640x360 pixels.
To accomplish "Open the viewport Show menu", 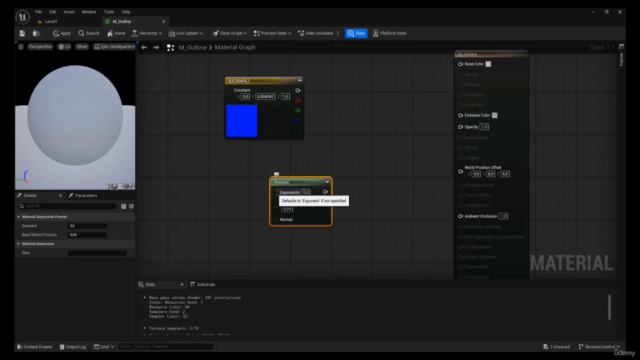I will tap(82, 47).
